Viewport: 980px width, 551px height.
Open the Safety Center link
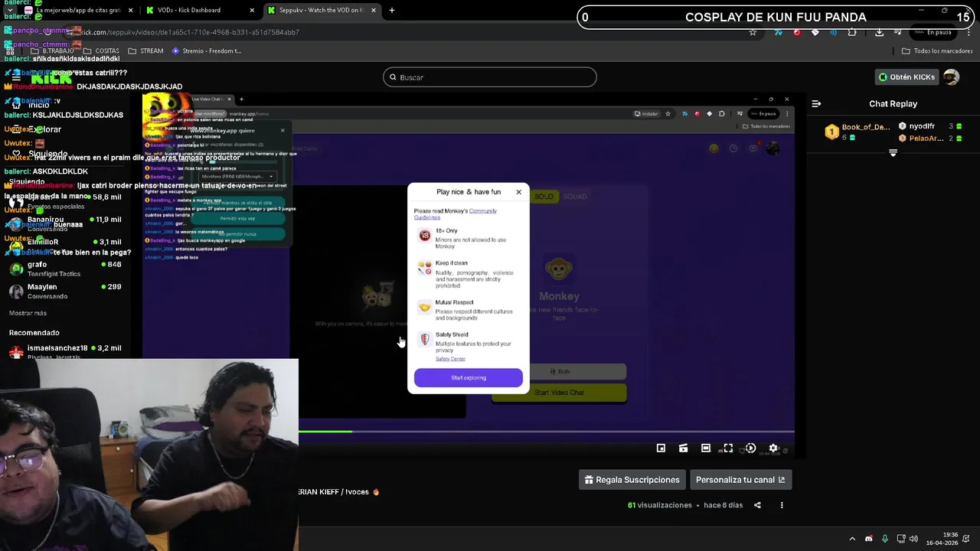click(450, 359)
